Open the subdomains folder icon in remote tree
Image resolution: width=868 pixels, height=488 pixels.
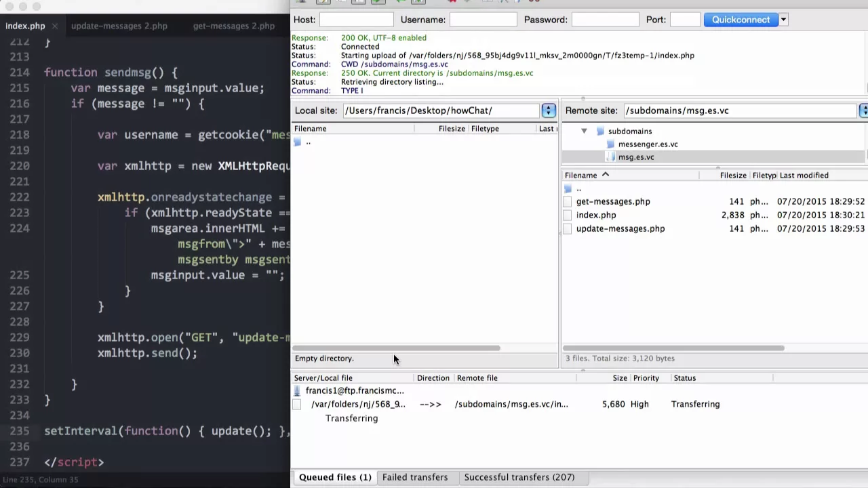(x=600, y=131)
